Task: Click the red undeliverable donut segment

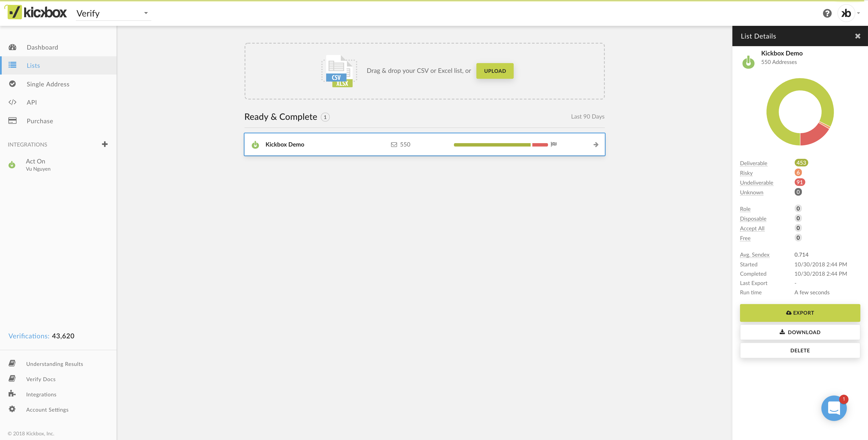Action: pos(813,135)
